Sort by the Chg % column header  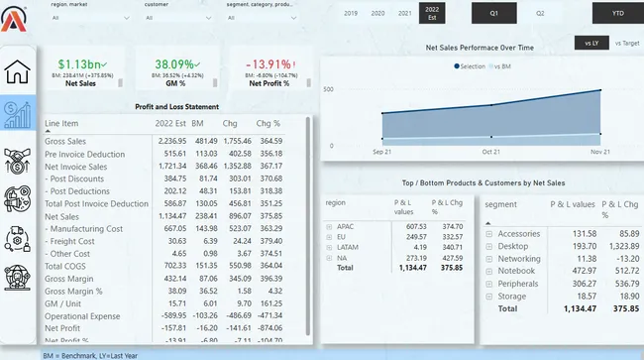tap(268, 123)
